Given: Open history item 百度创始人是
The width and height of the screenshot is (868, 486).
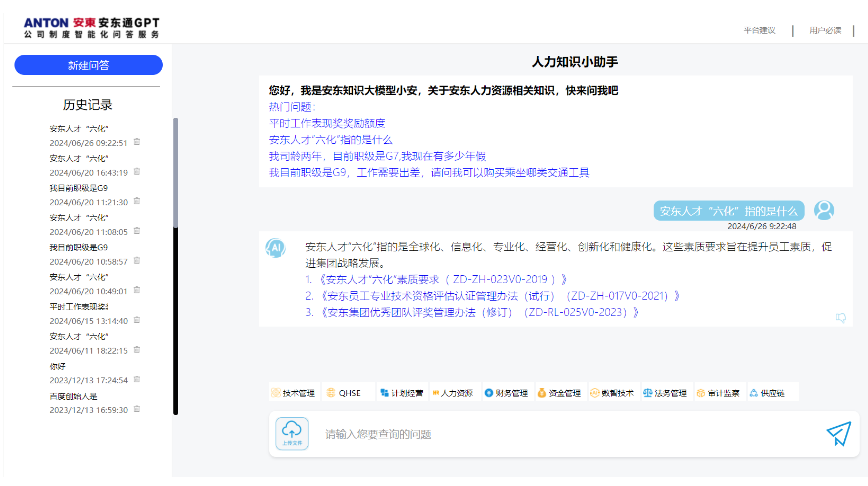Looking at the screenshot, I should click(x=73, y=396).
